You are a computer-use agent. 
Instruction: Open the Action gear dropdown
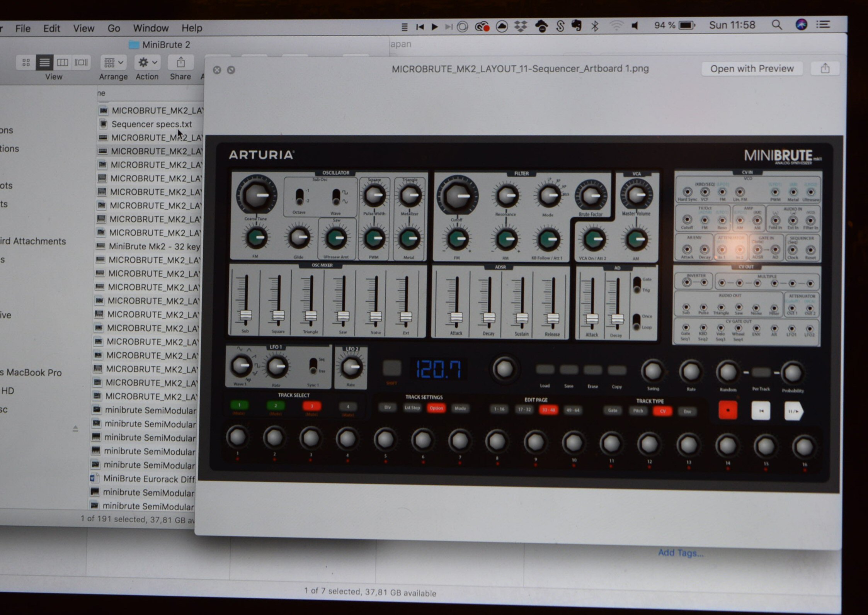pos(148,62)
